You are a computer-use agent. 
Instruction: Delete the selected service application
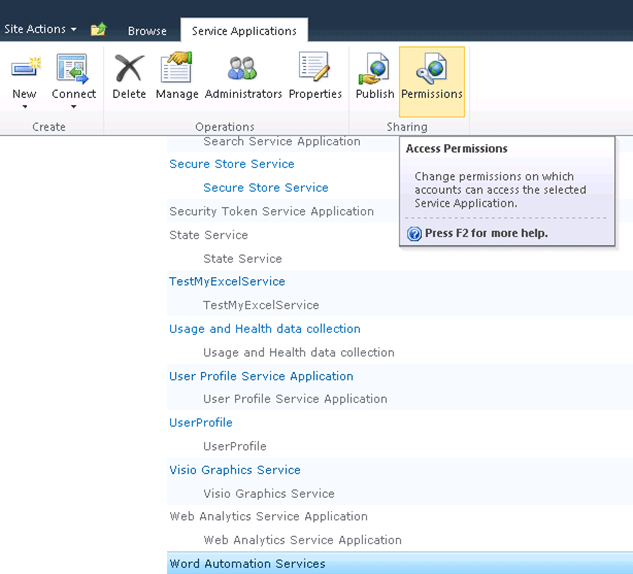tap(129, 76)
